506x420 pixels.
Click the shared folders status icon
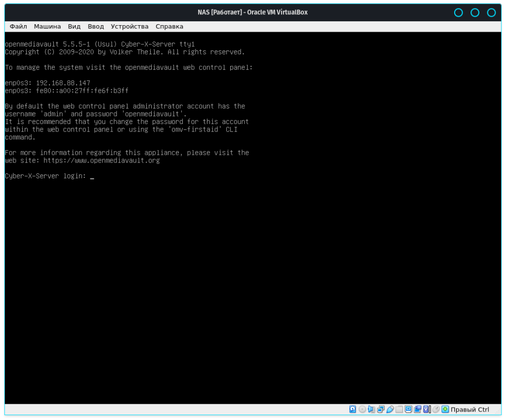click(399, 409)
